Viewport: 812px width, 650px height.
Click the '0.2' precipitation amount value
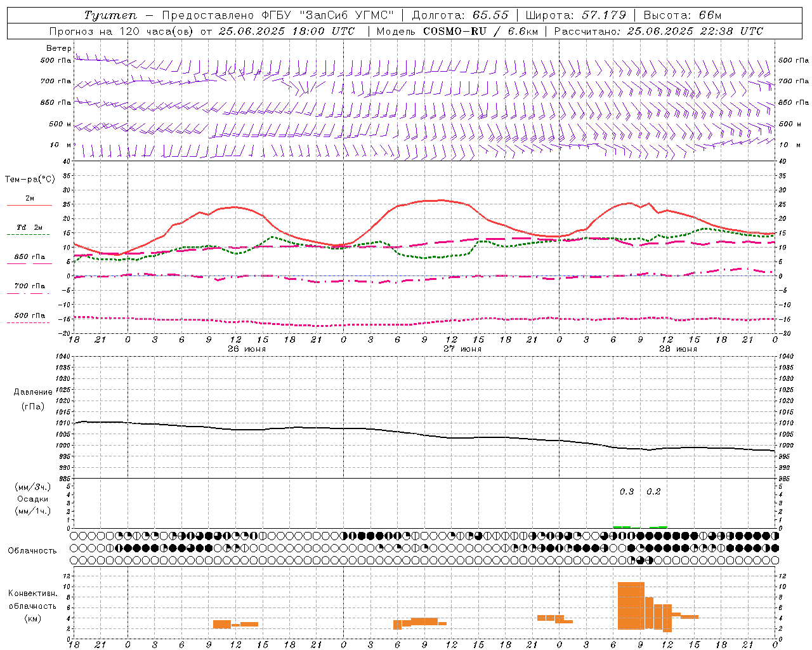pyautogui.click(x=653, y=491)
